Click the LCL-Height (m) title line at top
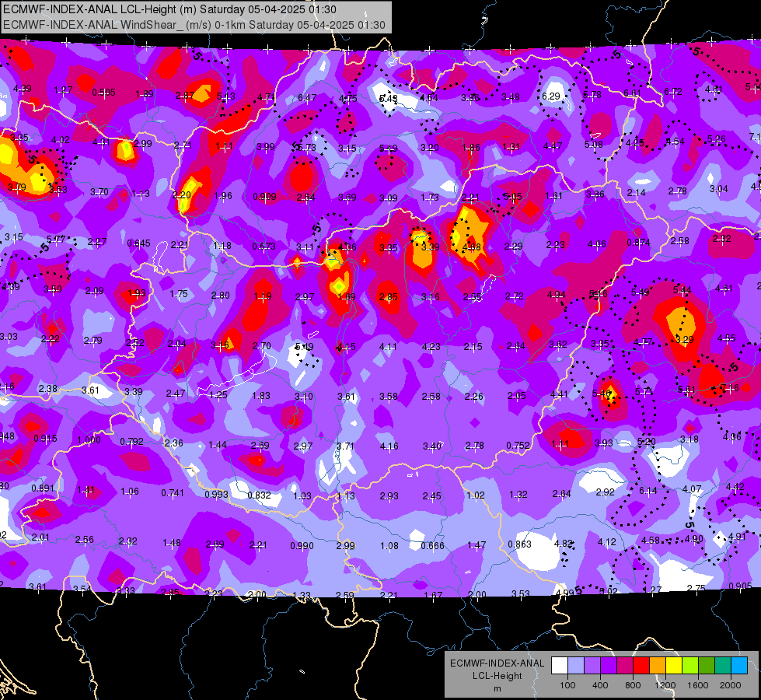The width and height of the screenshot is (761, 700). point(169,9)
